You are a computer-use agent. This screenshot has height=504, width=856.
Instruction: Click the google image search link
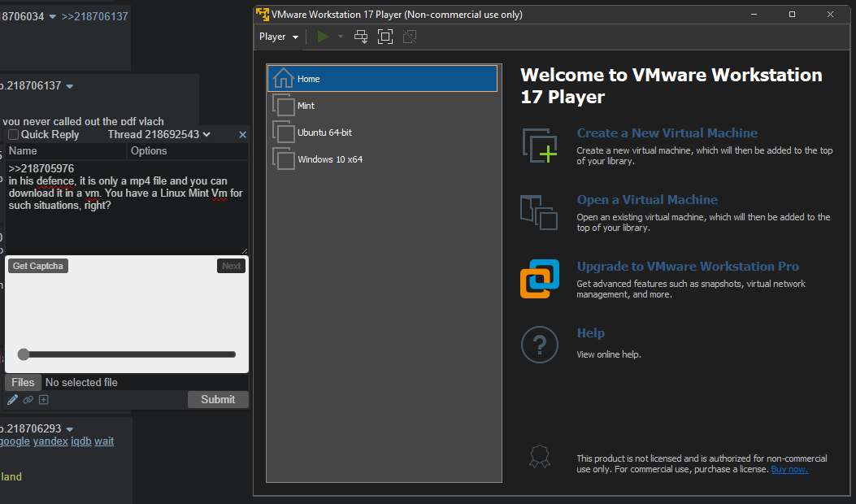pyautogui.click(x=15, y=441)
